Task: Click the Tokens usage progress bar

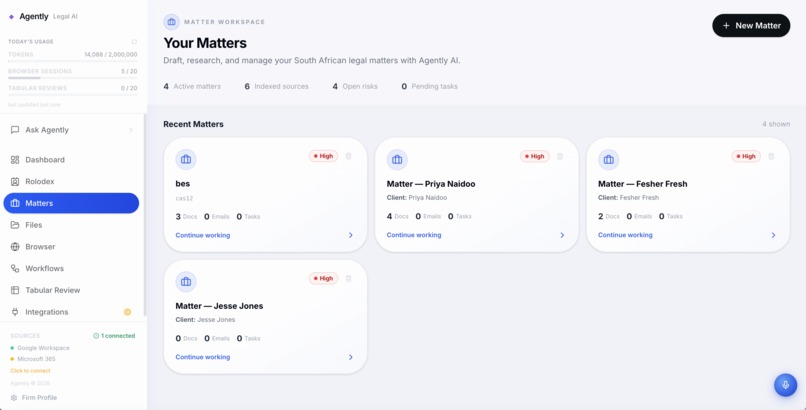Action: click(x=72, y=61)
